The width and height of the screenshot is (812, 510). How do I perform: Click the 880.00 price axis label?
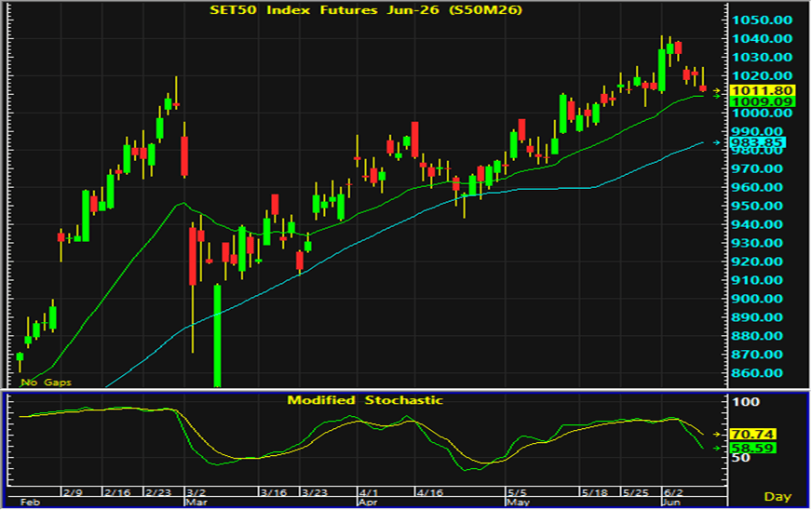758,336
